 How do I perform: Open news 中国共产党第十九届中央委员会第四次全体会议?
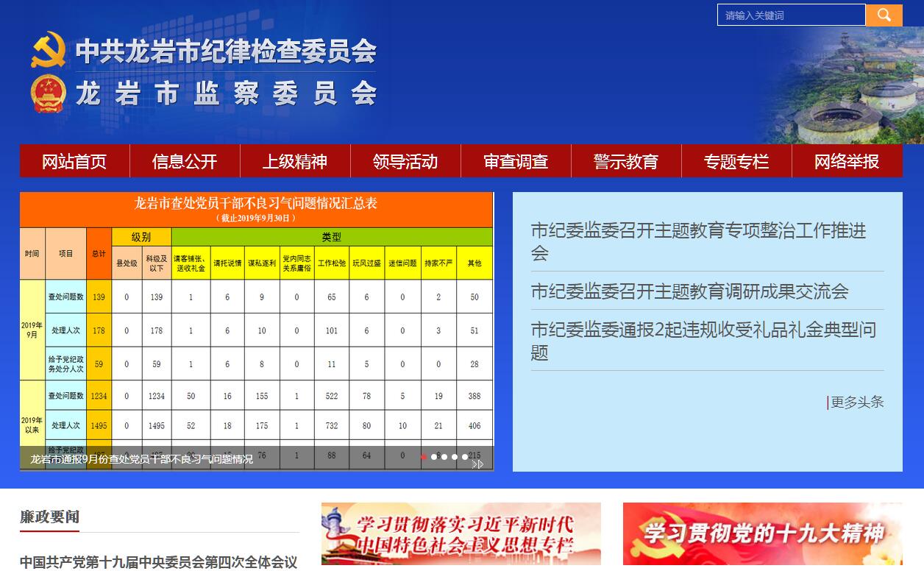(159, 563)
